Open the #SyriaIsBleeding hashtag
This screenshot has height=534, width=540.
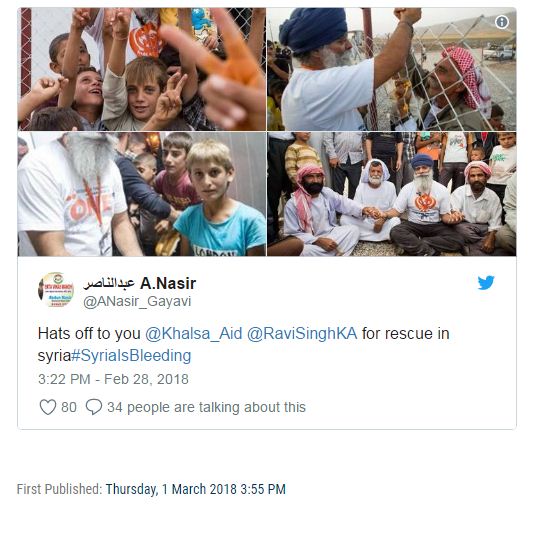coord(131,356)
